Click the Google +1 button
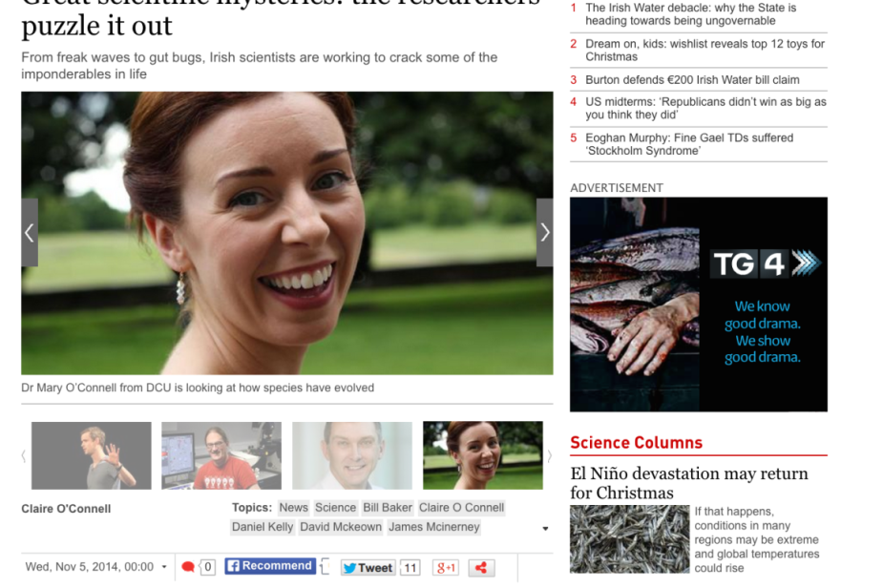The image size is (883, 588). pyautogui.click(x=446, y=568)
